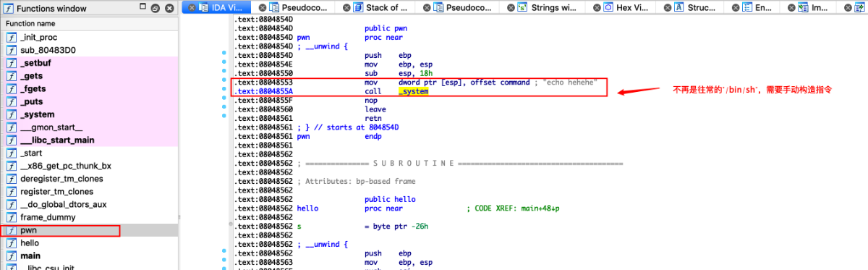Click the function icon beside __do_global_dtors_aux
This screenshot has width=868, height=270.
coord(11,204)
